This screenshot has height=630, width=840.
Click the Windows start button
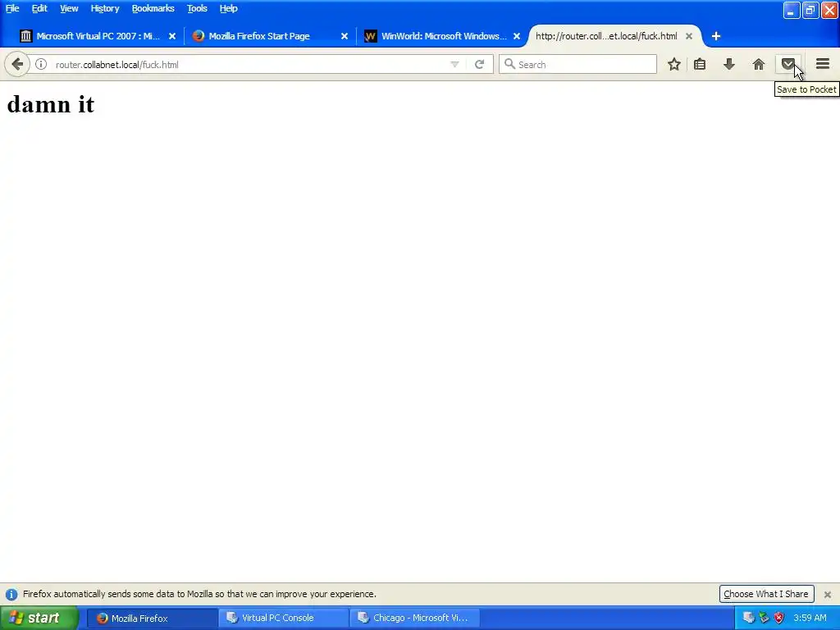coord(39,618)
